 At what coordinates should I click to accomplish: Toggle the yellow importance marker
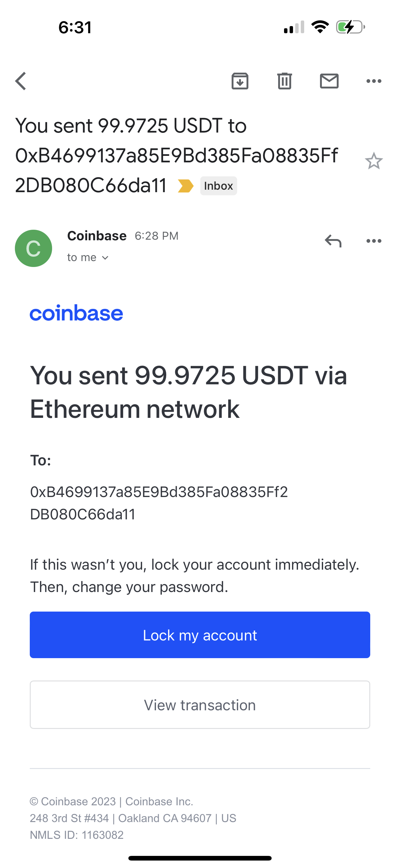coord(185,186)
